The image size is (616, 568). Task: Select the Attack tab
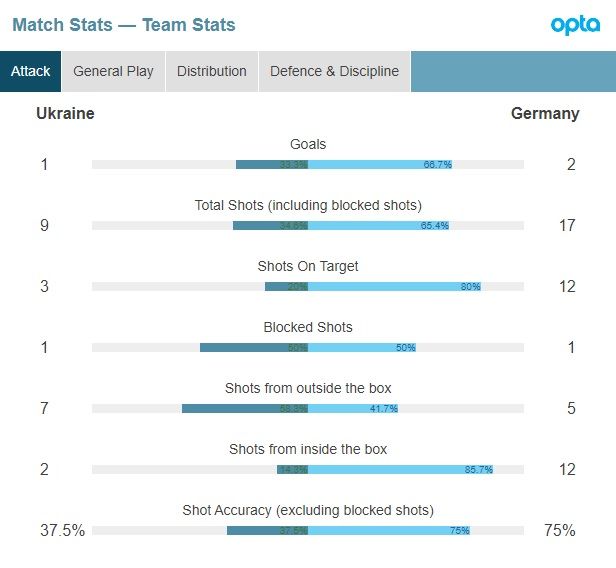click(x=30, y=71)
